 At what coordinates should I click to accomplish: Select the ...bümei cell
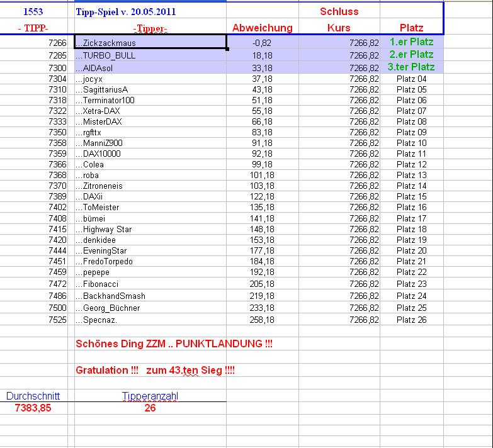(150, 218)
